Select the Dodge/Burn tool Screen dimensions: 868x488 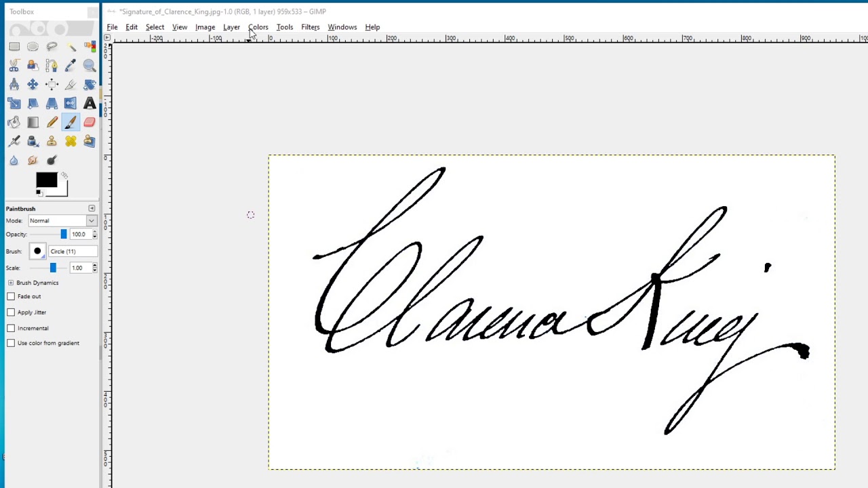[52, 161]
